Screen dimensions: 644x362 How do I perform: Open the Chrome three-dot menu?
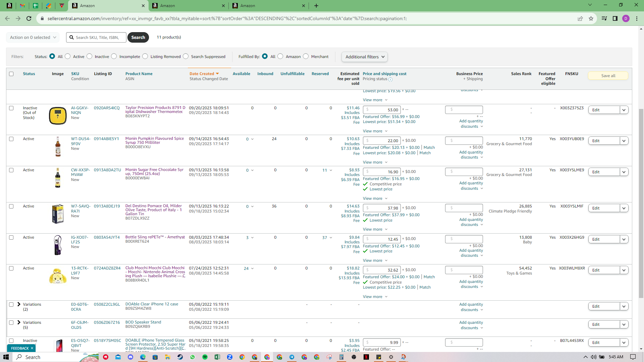(x=637, y=18)
